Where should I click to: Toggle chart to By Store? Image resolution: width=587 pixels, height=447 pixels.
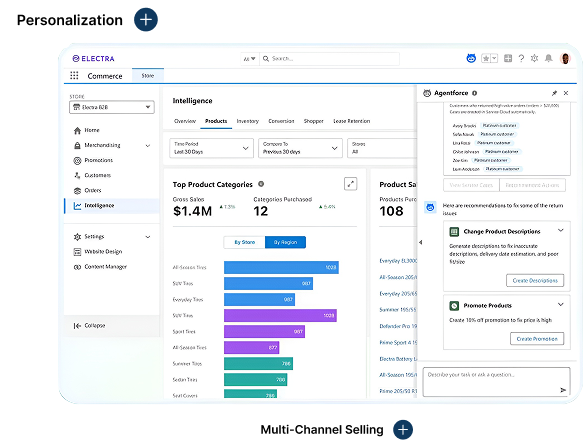click(244, 242)
